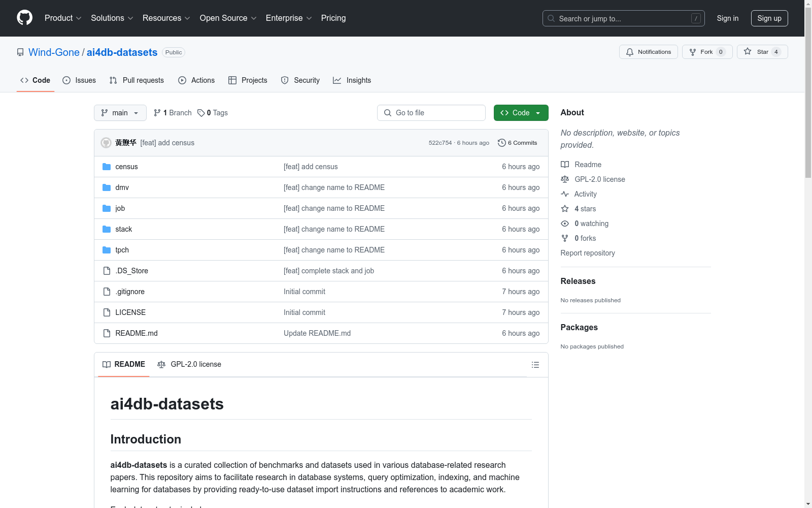Open the census folder icon

(107, 167)
